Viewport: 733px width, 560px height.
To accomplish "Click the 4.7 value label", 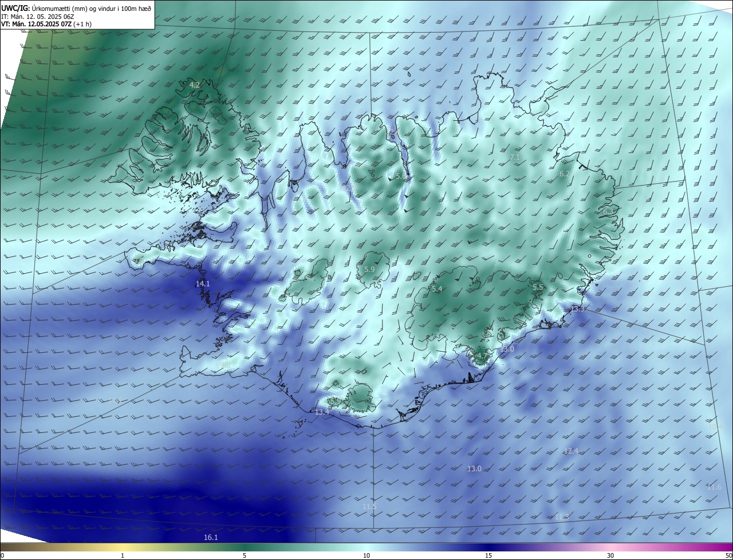I will [482, 356].
